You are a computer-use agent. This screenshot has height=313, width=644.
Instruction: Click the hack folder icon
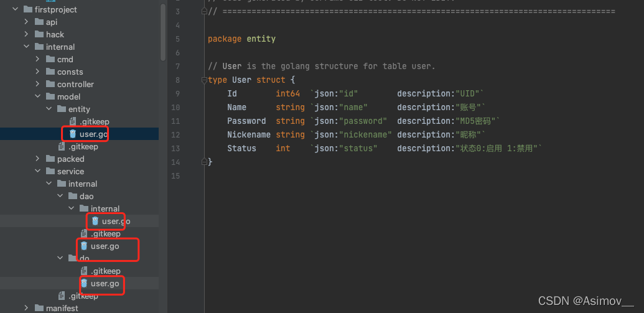(x=39, y=34)
